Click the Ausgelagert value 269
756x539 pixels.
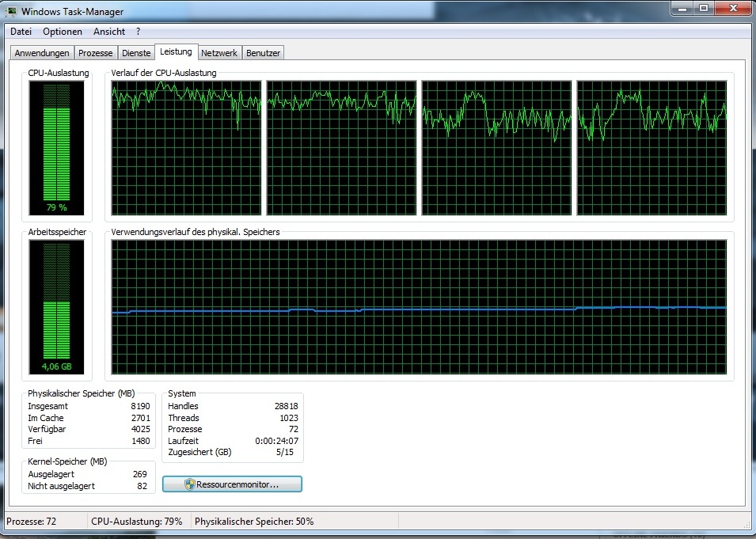(x=140, y=474)
